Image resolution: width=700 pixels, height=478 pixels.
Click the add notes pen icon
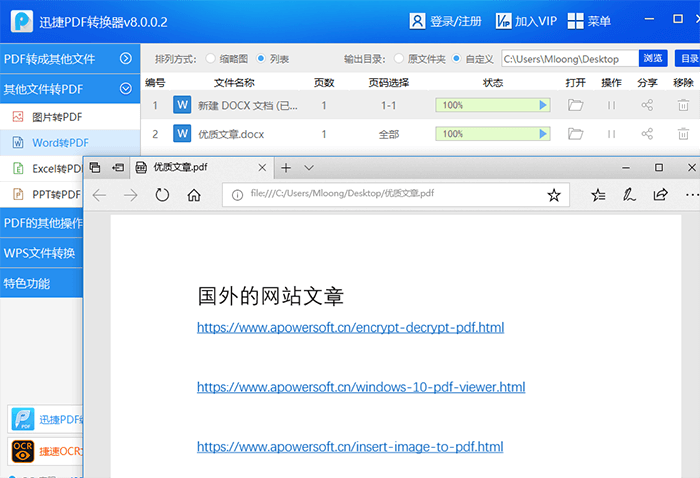(x=629, y=195)
